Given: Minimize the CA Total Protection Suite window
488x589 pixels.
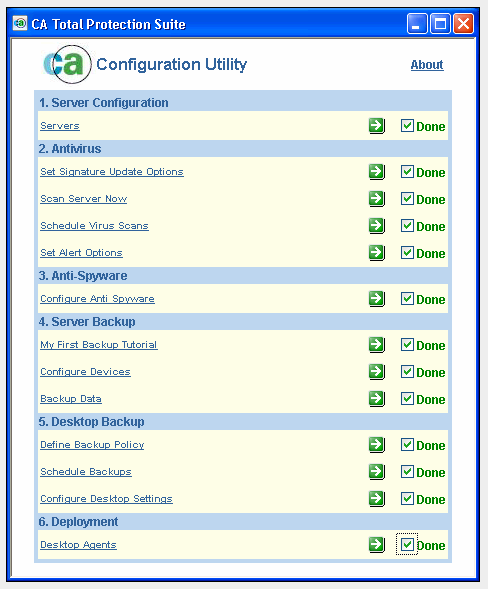Looking at the screenshot, I should pos(417,24).
